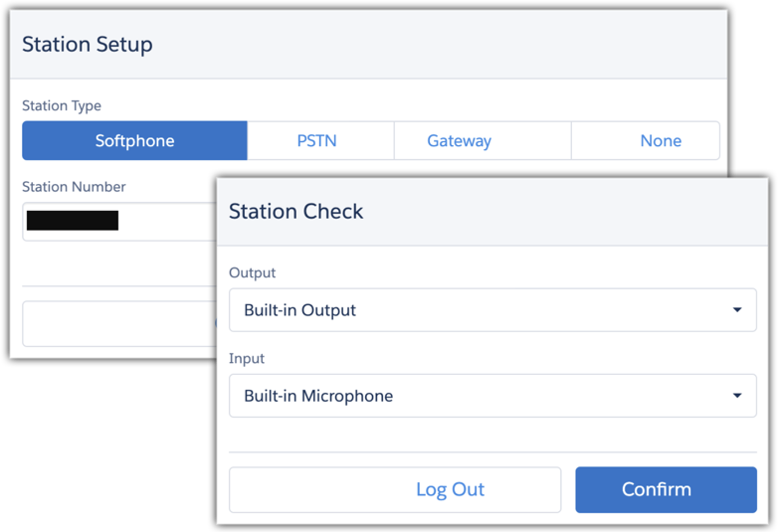The image size is (778, 532).
Task: Open the Built-in Output combo box
Action: tap(478, 310)
